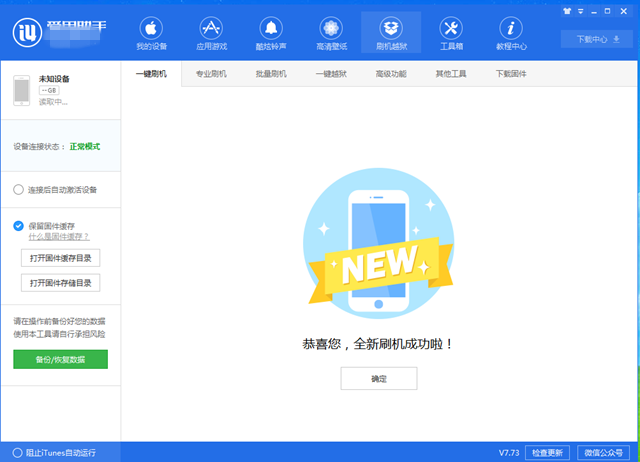This screenshot has height=462, width=640.
Task: Open 教程中心 tutorial center
Action: tap(511, 33)
